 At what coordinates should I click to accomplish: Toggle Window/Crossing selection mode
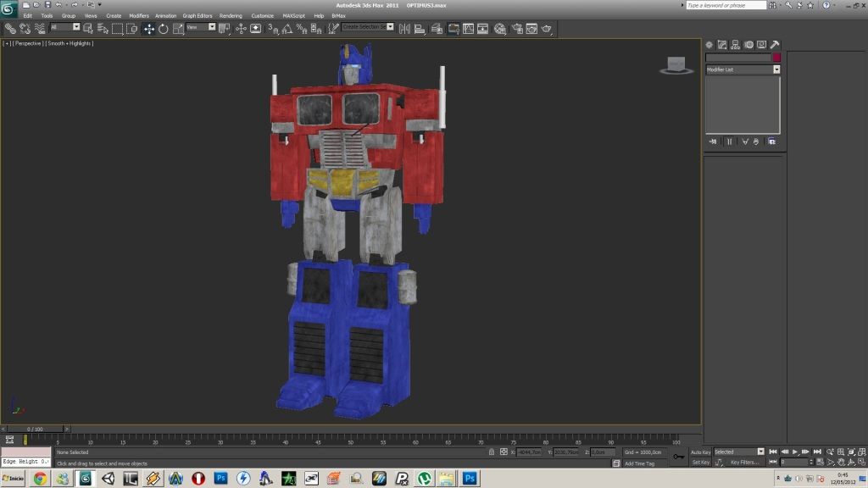point(131,29)
